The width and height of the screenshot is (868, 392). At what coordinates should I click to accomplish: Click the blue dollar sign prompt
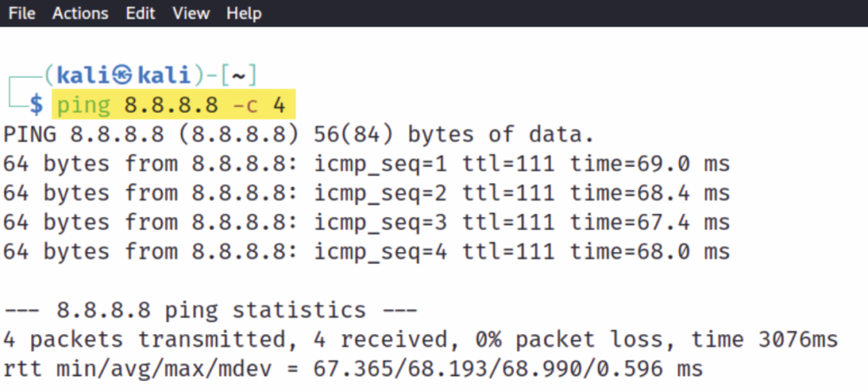click(x=36, y=105)
